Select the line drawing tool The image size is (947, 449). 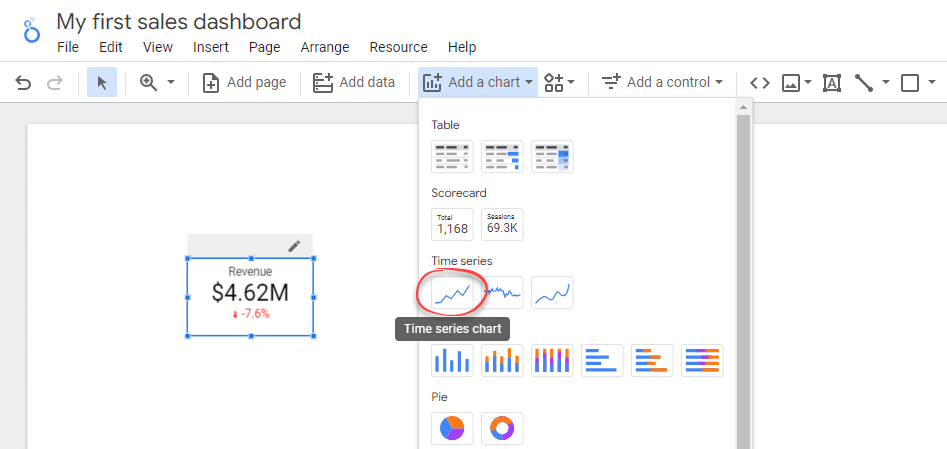[x=864, y=83]
